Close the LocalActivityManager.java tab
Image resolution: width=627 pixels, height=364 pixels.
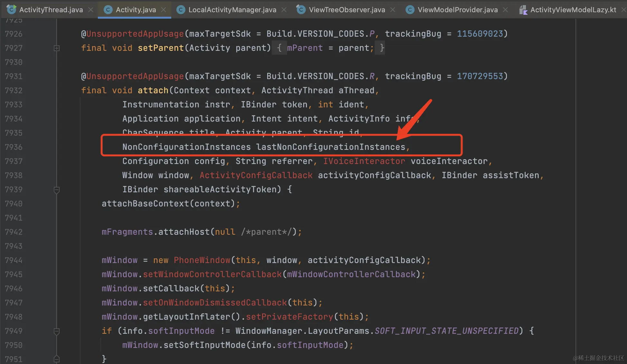point(284,10)
